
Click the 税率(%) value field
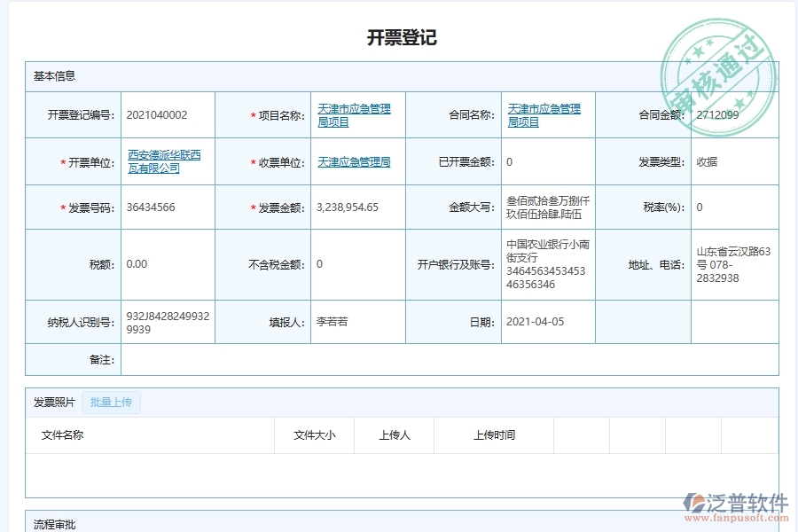click(735, 207)
